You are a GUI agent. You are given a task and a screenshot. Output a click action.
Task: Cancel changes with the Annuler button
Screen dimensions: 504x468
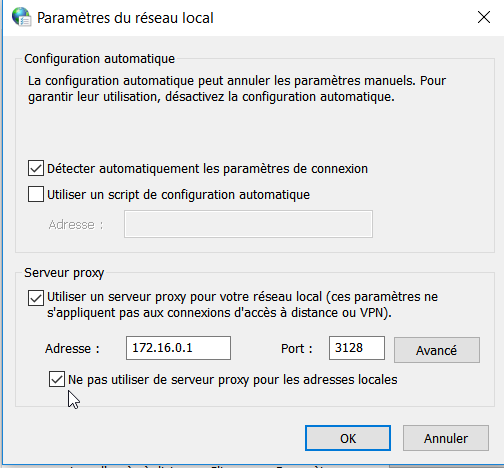(446, 438)
